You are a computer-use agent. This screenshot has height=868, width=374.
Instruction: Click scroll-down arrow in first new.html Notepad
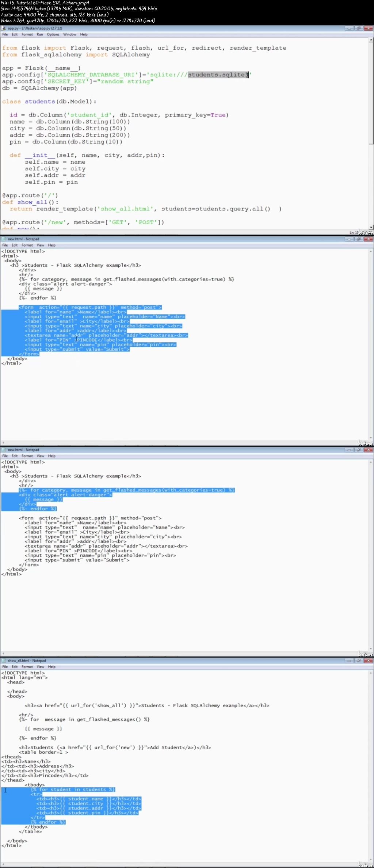[x=371, y=437]
